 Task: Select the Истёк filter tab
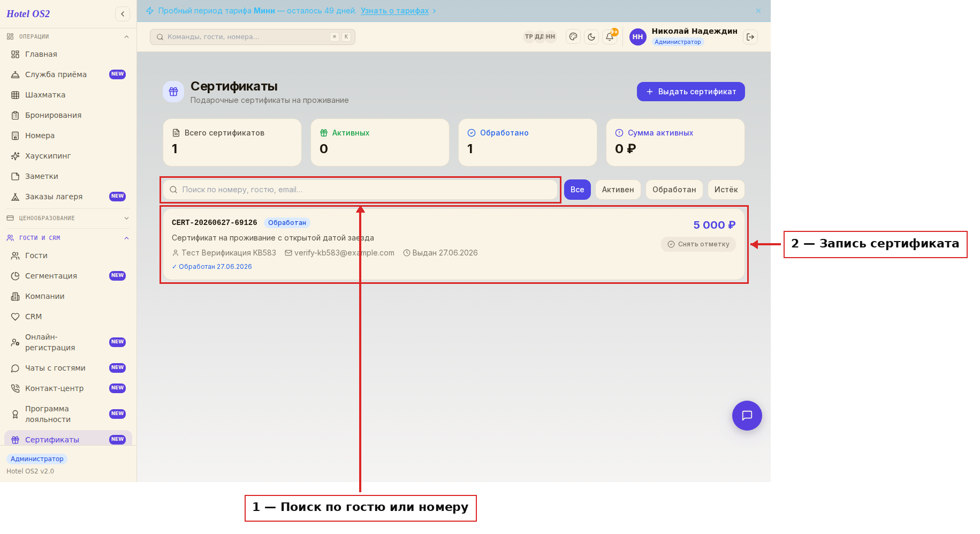726,190
